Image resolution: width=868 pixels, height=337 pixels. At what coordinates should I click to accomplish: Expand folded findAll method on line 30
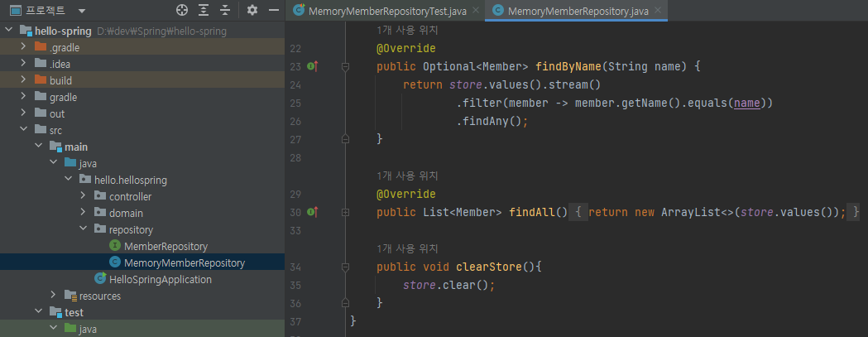click(345, 212)
